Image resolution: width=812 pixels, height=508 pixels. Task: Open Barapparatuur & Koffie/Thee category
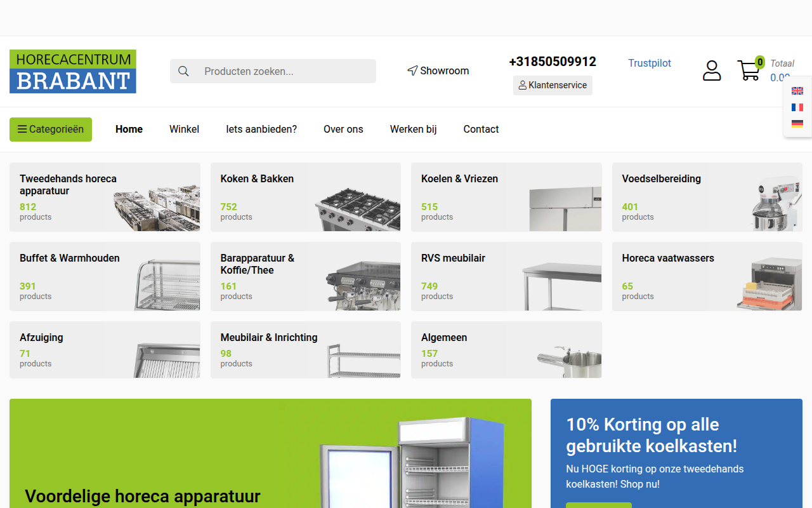[306, 276]
